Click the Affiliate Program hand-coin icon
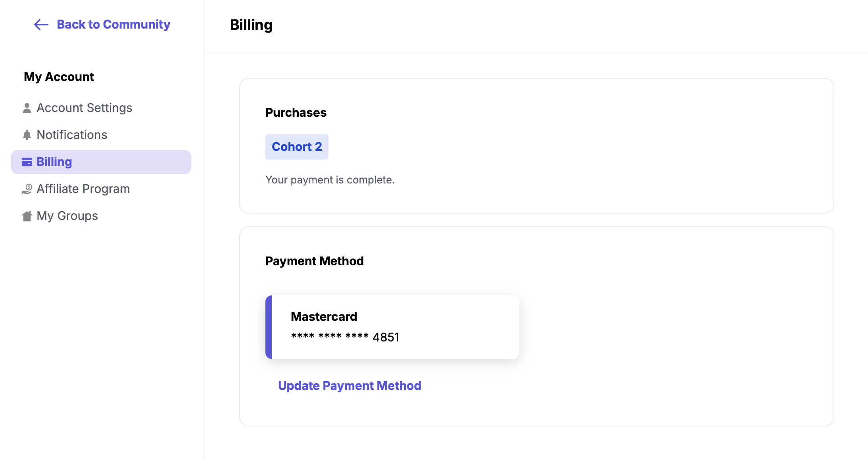868x459 pixels. (x=27, y=189)
